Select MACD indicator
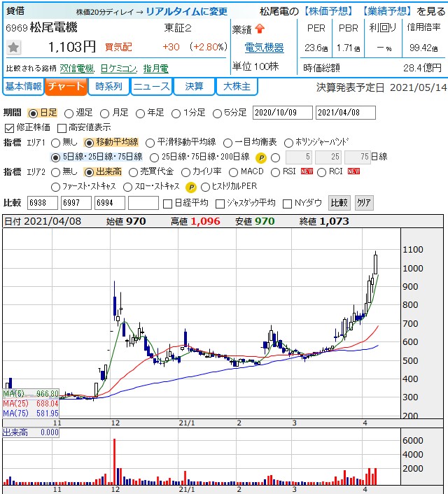 click(x=234, y=172)
